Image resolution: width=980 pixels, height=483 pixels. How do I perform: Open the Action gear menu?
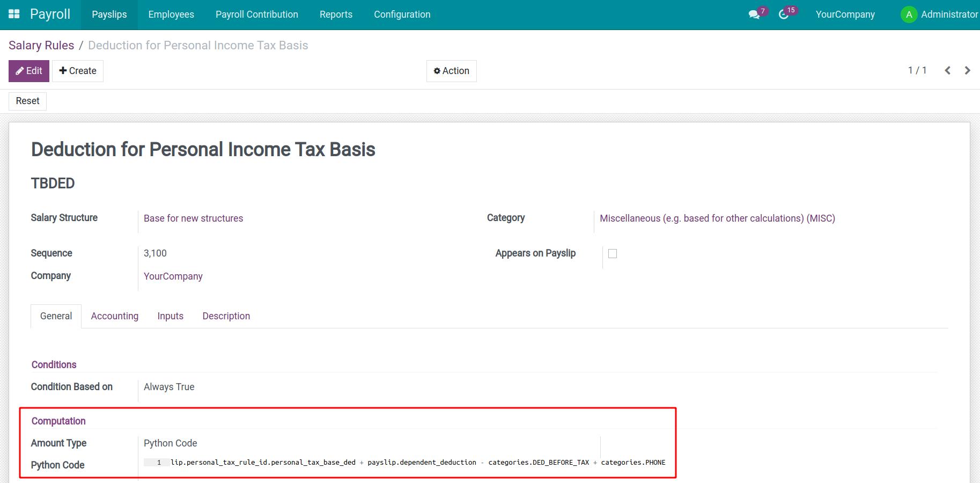[451, 70]
